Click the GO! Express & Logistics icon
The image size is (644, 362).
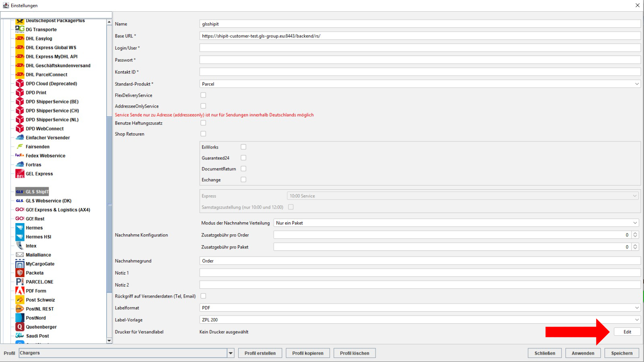tap(20, 210)
